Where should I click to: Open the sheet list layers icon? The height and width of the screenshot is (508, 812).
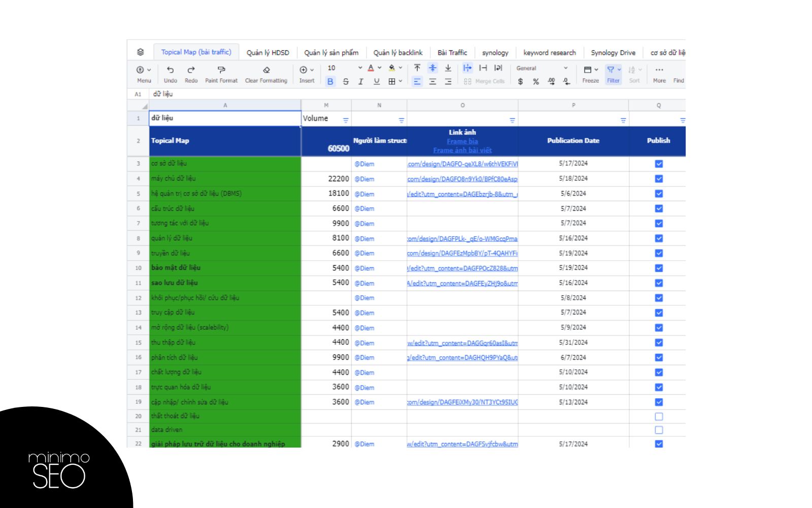click(141, 52)
